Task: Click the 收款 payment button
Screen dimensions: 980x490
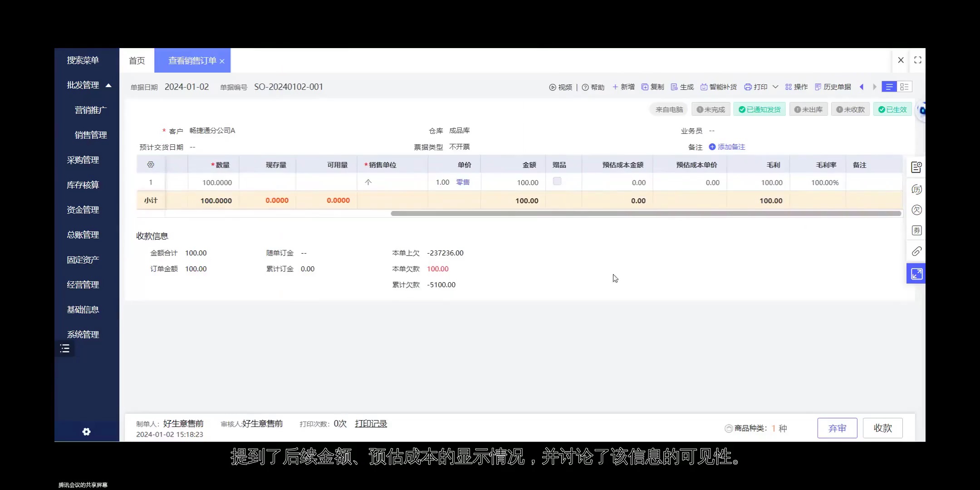Action: (x=883, y=428)
